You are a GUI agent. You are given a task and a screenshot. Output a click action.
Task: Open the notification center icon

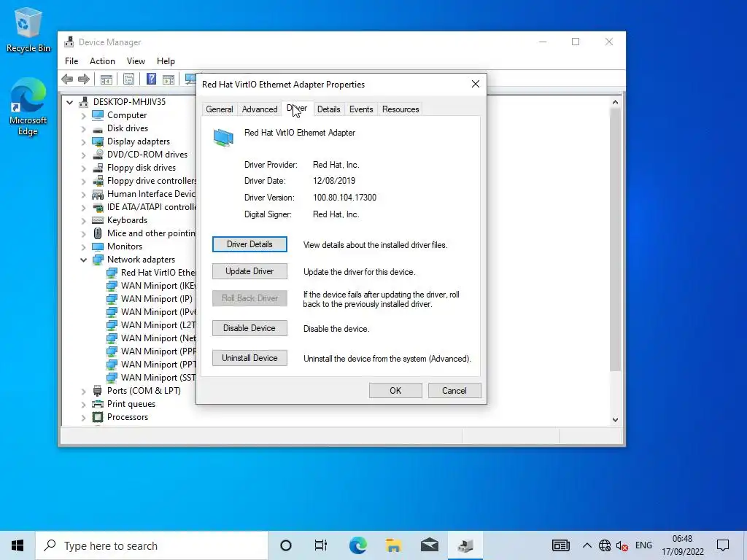tap(723, 545)
